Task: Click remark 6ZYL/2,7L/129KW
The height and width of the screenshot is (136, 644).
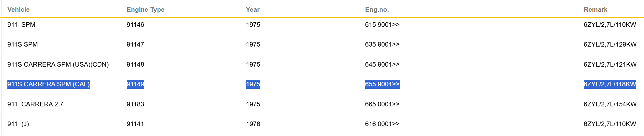Action: tap(610, 44)
